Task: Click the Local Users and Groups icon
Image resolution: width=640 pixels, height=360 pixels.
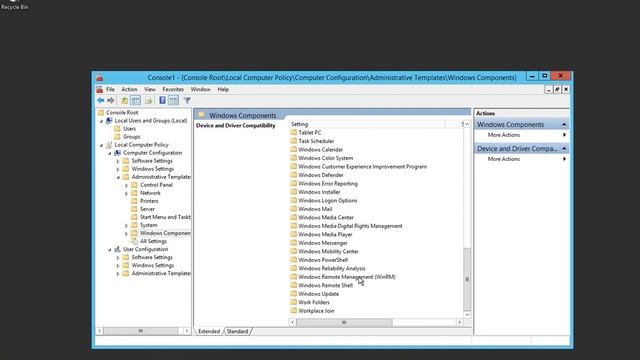Action: click(x=109, y=120)
